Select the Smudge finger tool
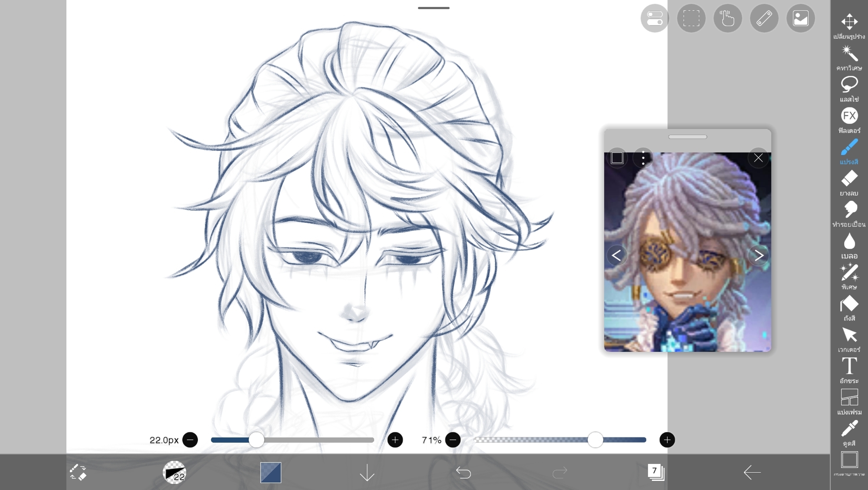 pyautogui.click(x=849, y=210)
